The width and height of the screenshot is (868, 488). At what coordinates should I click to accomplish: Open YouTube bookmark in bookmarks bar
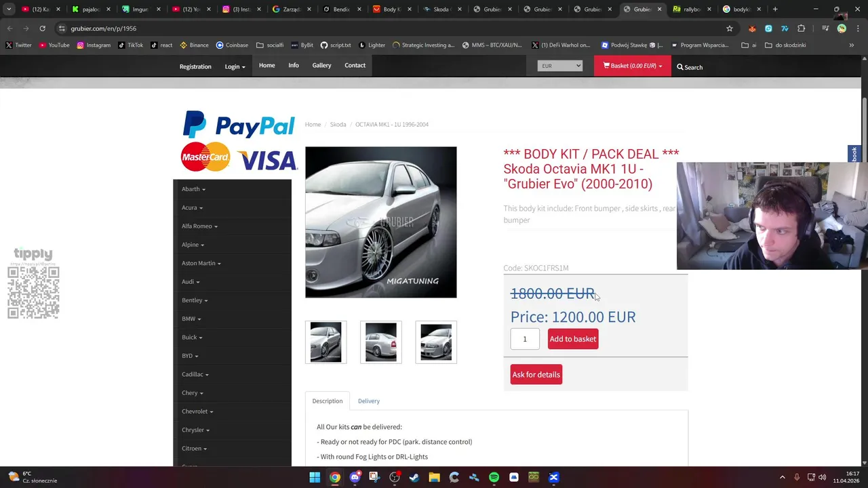pos(54,45)
